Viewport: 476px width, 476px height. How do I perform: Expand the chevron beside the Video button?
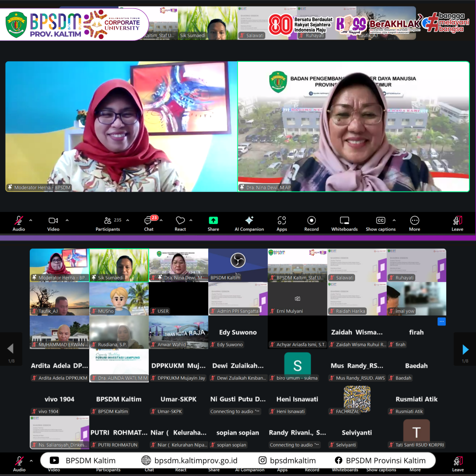(x=67, y=220)
